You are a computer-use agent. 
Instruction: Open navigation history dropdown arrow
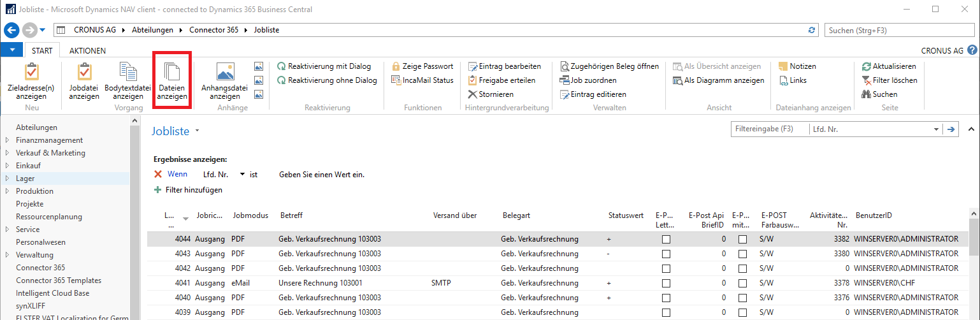click(x=43, y=30)
